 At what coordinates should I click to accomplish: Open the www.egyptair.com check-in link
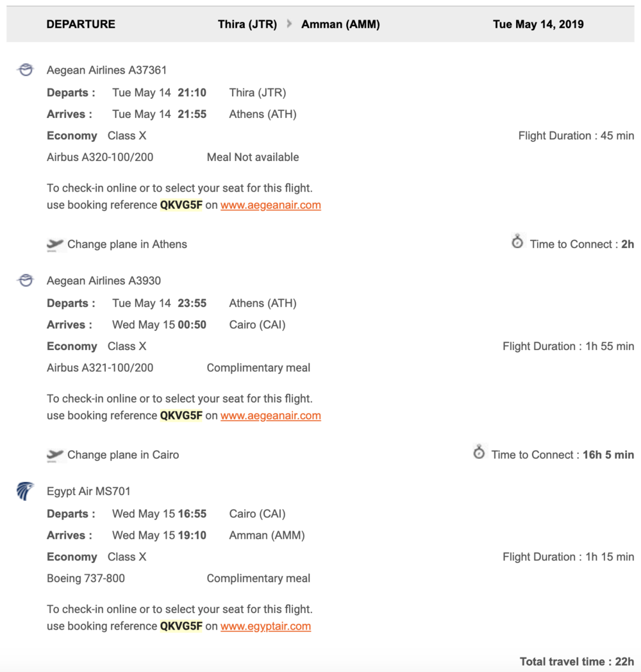265,626
